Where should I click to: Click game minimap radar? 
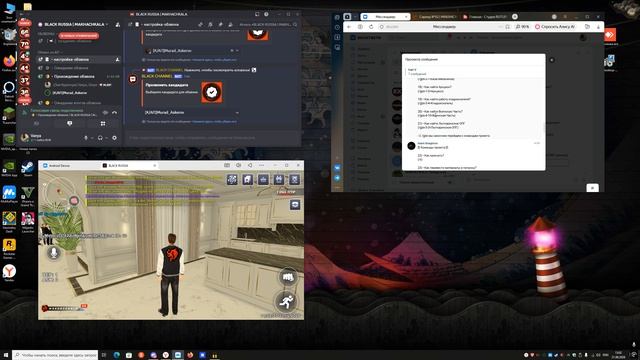click(x=59, y=191)
